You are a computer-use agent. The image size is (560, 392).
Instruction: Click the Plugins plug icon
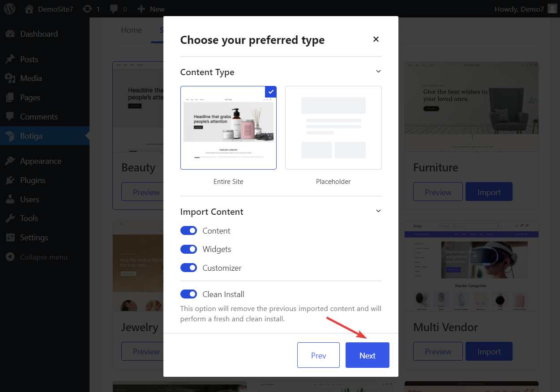click(x=10, y=180)
